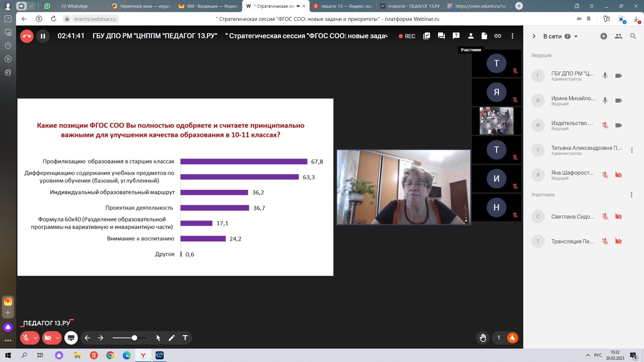Pause the webinar recording
644x362 pixels.
(43, 36)
